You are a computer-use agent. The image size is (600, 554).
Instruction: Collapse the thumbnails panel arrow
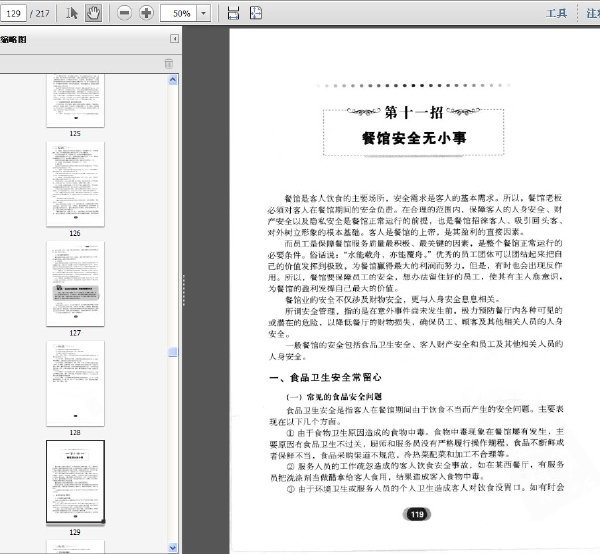174,39
